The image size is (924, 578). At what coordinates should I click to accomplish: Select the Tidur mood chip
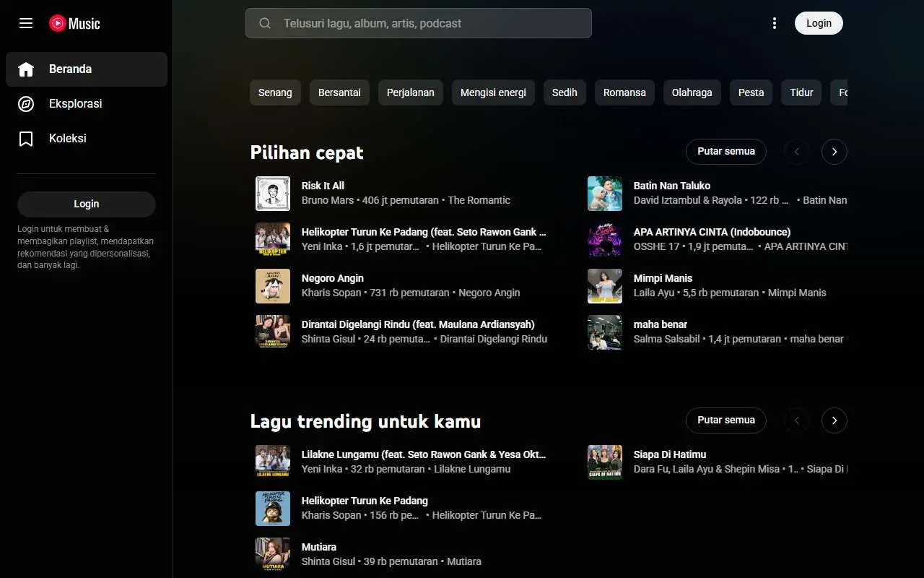click(x=801, y=92)
